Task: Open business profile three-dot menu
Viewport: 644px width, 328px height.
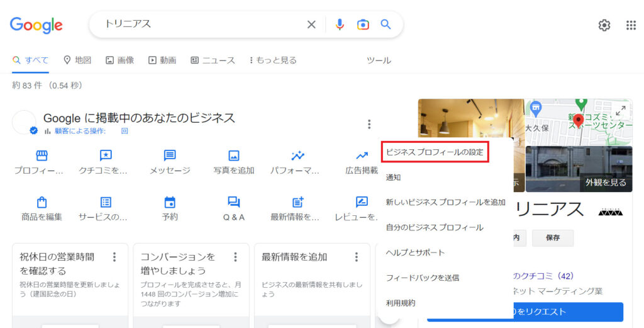Action: (x=369, y=124)
